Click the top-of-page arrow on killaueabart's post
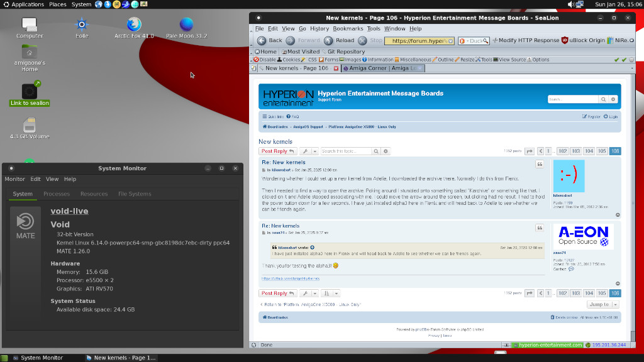The width and height of the screenshot is (644, 362). (618, 215)
